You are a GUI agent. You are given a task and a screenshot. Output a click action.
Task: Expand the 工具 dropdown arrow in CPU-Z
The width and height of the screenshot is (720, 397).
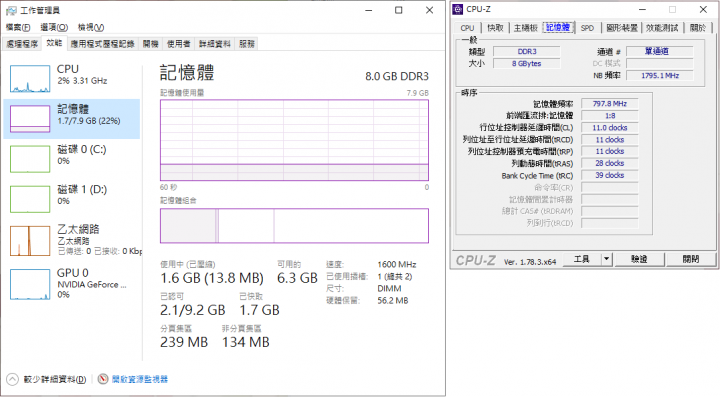607,259
